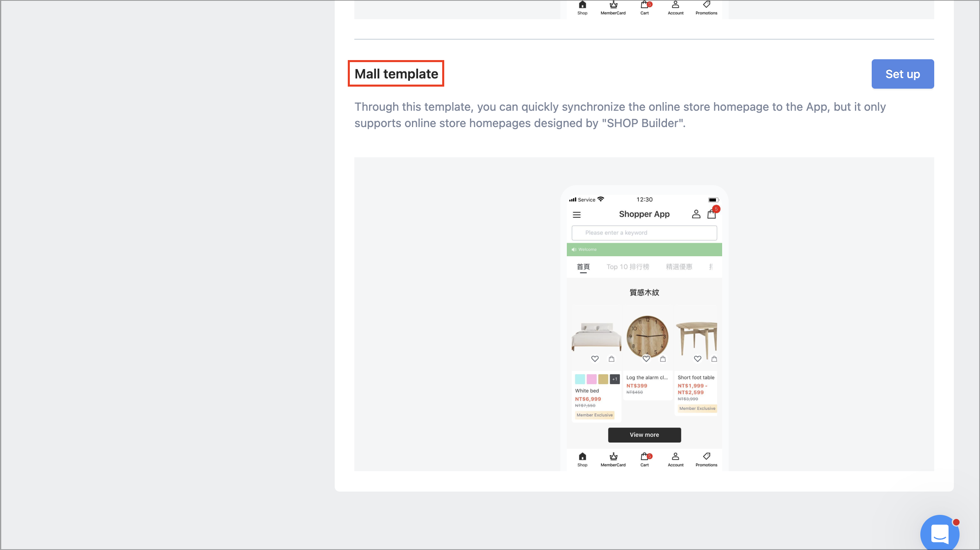Favorite the White bed with heart icon

pyautogui.click(x=595, y=359)
